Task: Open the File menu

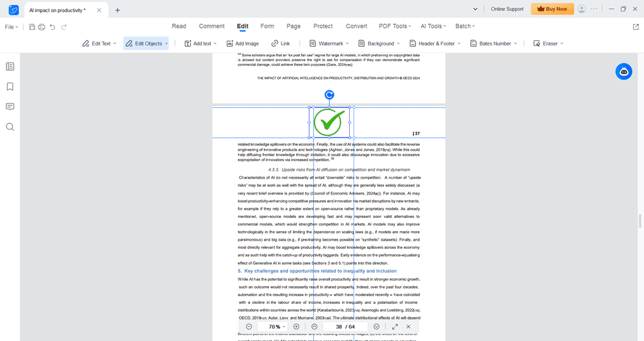Action: 11,27
